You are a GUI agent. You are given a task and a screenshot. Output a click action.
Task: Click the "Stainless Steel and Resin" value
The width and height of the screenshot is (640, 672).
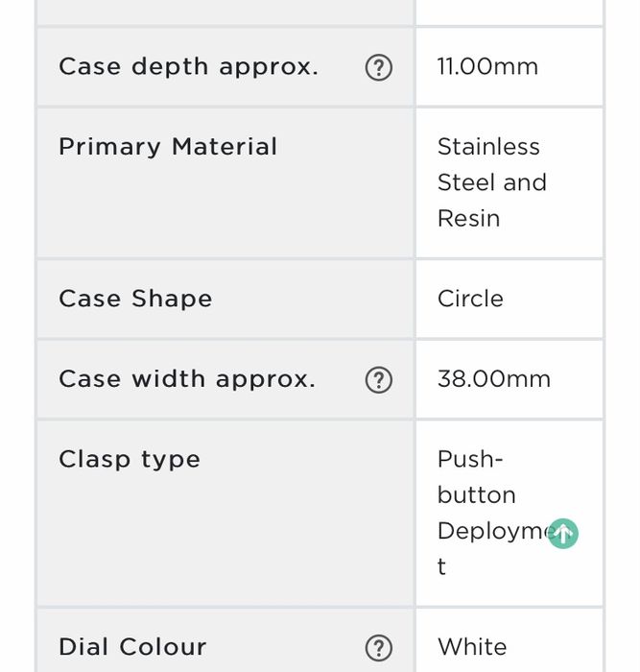click(x=491, y=182)
